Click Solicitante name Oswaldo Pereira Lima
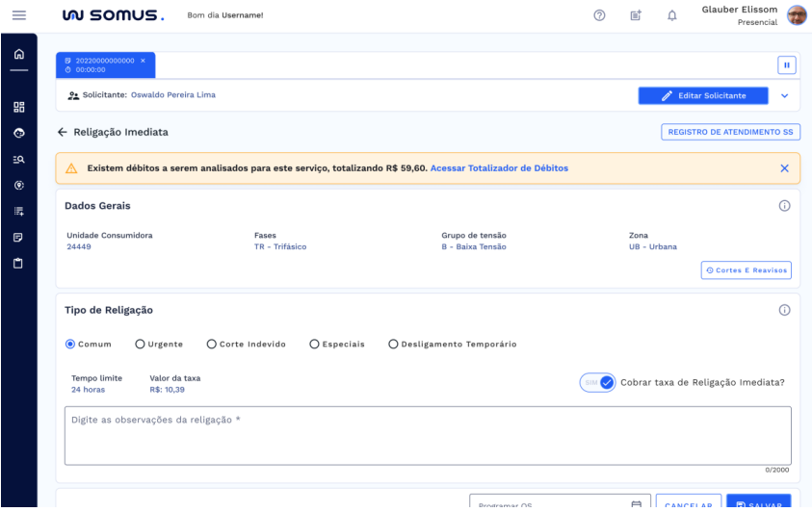The image size is (812, 512). pyautogui.click(x=173, y=94)
